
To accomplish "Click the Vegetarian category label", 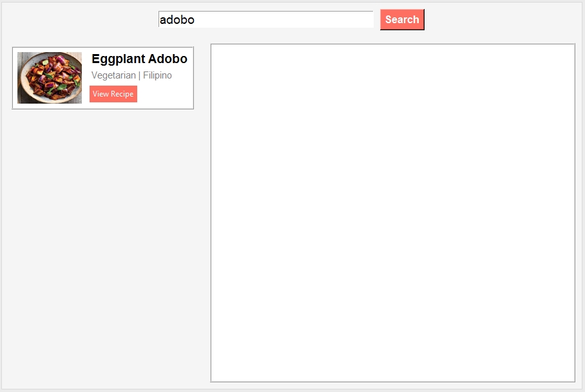I will pos(113,75).
